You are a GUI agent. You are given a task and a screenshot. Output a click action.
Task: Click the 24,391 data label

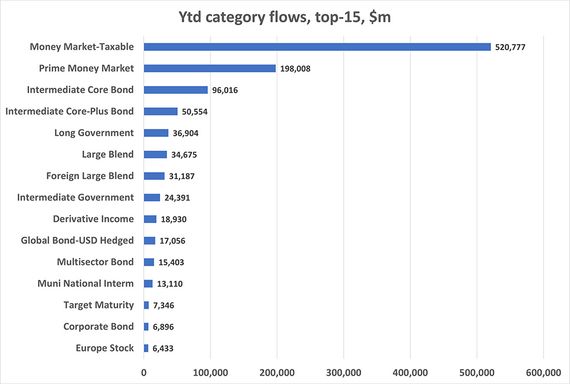(177, 197)
